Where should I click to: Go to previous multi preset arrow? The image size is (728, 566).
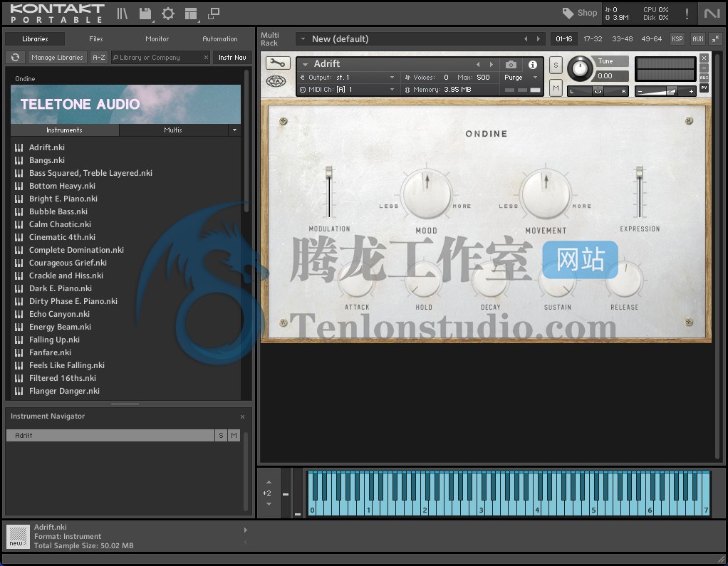[x=526, y=39]
